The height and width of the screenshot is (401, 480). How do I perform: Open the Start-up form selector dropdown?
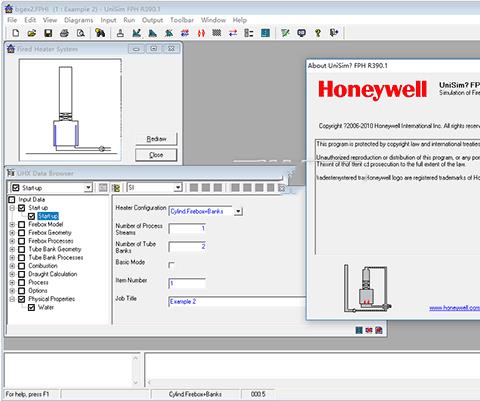click(88, 188)
